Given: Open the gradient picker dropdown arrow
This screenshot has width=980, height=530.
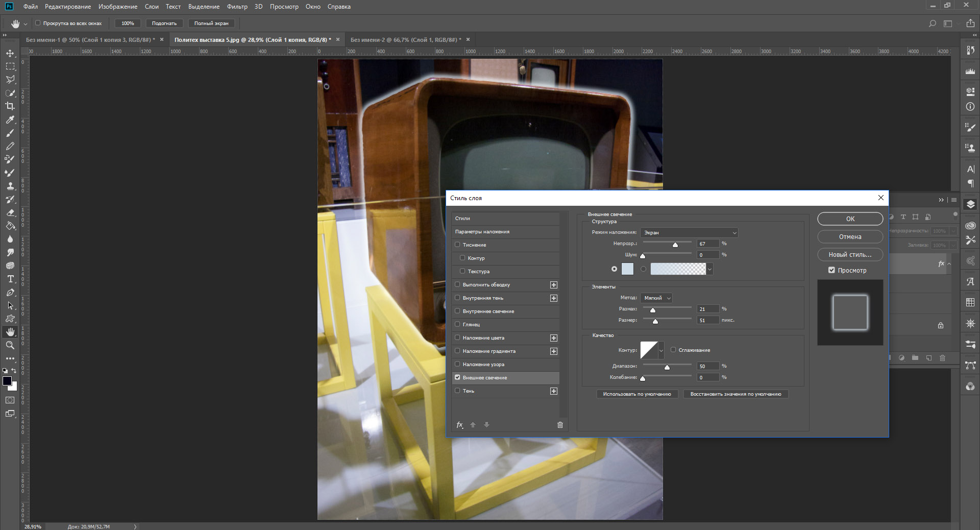Looking at the screenshot, I should point(710,269).
